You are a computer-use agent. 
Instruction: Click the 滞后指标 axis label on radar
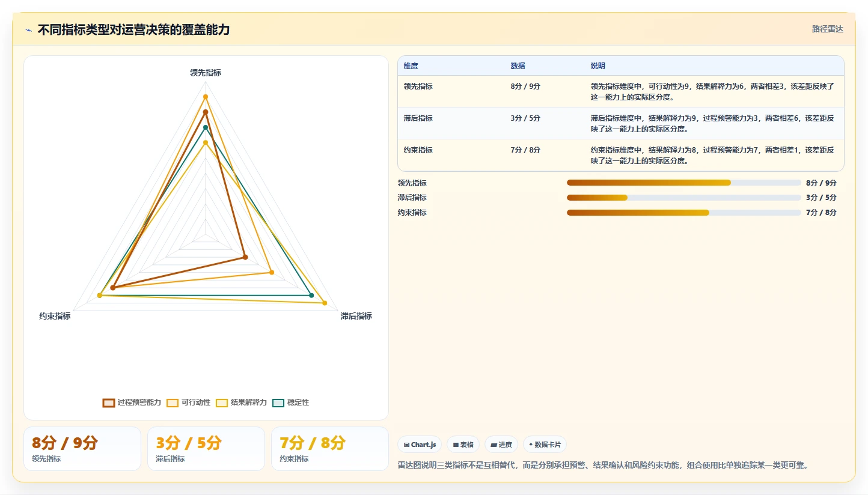pyautogui.click(x=356, y=316)
